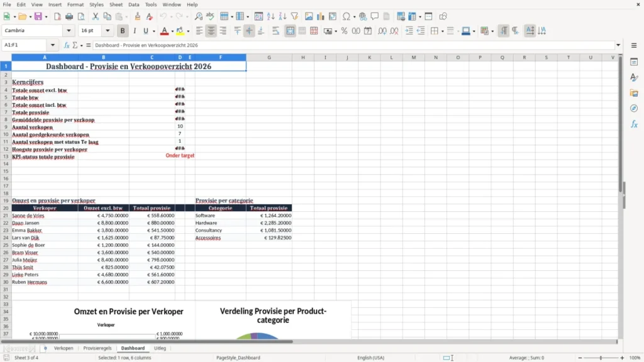Click the AutoFilter funnel icon
Viewport: 644px width, 362px height.
tap(294, 16)
